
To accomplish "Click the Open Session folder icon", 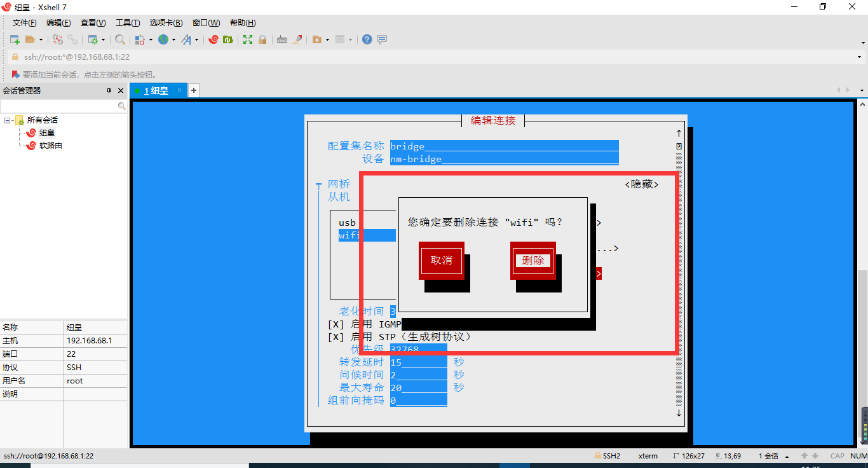I will [30, 39].
